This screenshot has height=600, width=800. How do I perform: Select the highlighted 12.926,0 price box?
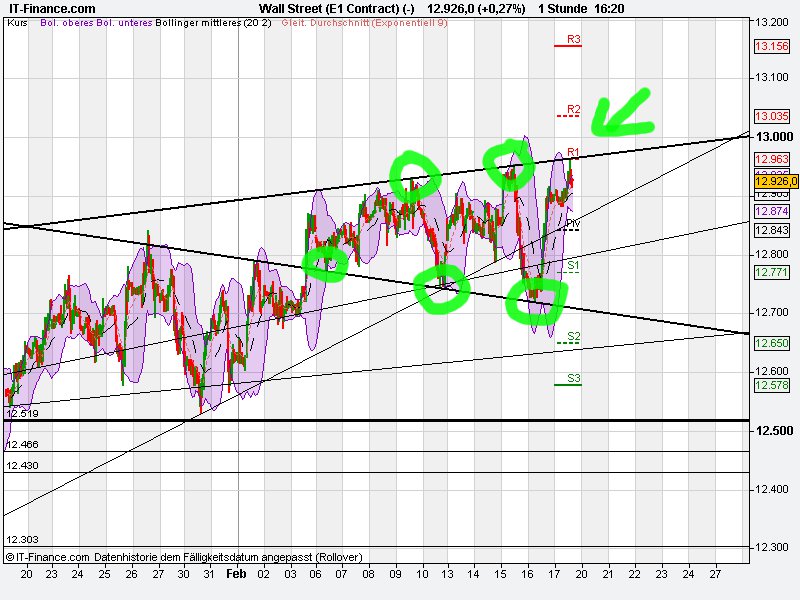point(774,182)
